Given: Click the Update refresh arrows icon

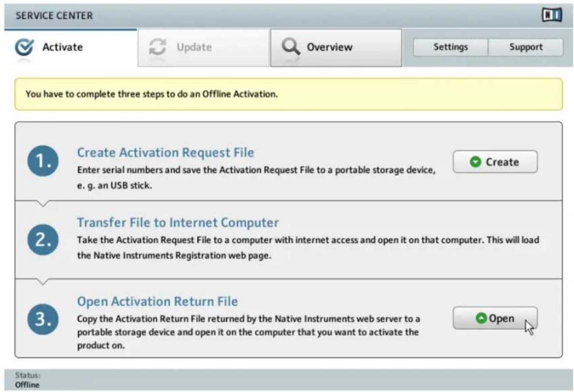Looking at the screenshot, I should pyautogui.click(x=158, y=47).
